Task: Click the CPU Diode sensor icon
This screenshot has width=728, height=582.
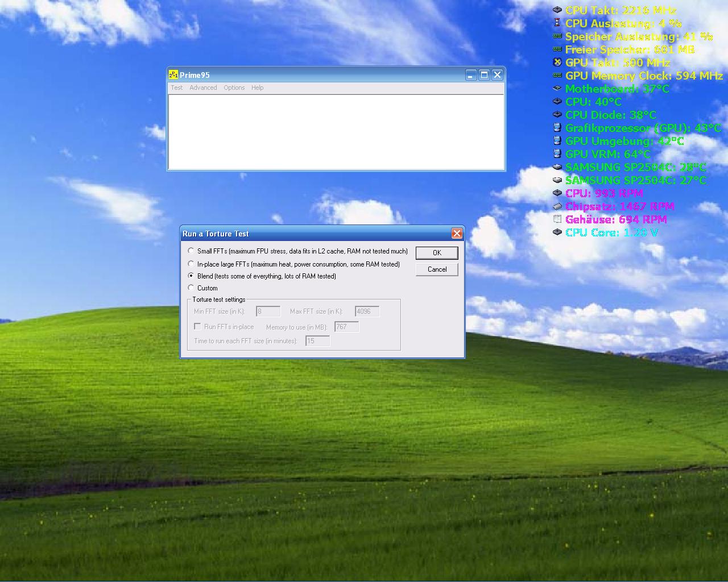Action: pyautogui.click(x=557, y=114)
